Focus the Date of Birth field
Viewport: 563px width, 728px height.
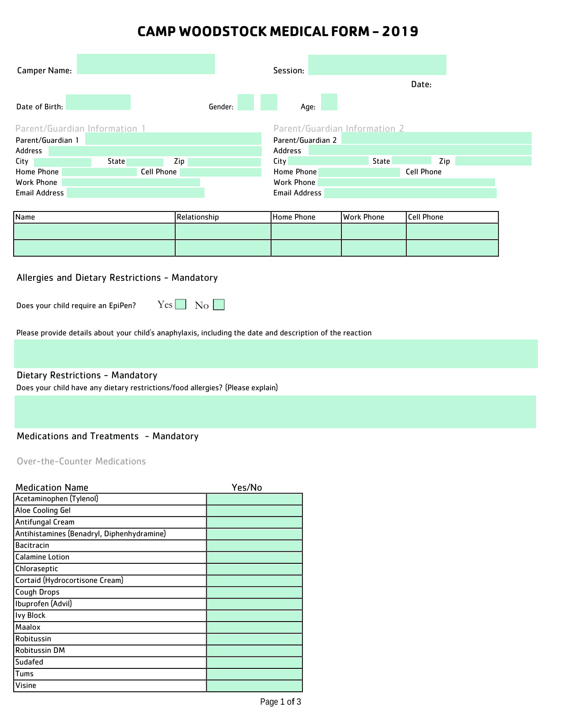pyautogui.click(x=98, y=102)
